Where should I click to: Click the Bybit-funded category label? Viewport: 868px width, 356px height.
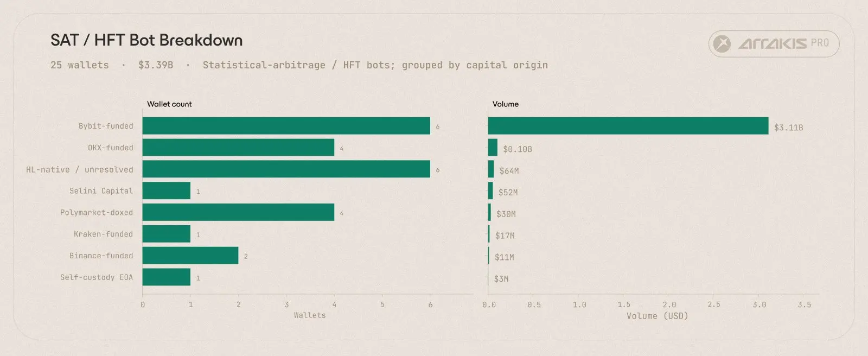(106, 126)
